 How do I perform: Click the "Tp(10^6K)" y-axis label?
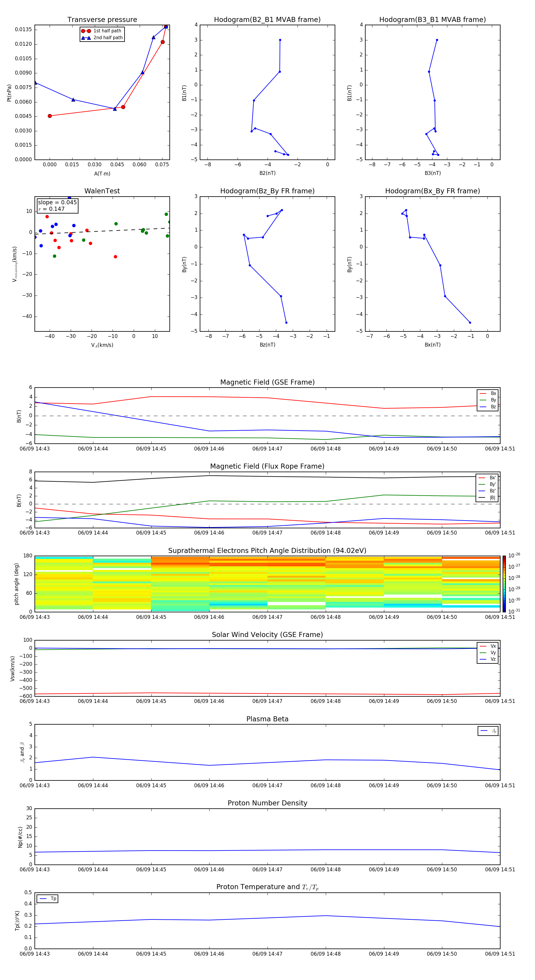click(x=17, y=921)
